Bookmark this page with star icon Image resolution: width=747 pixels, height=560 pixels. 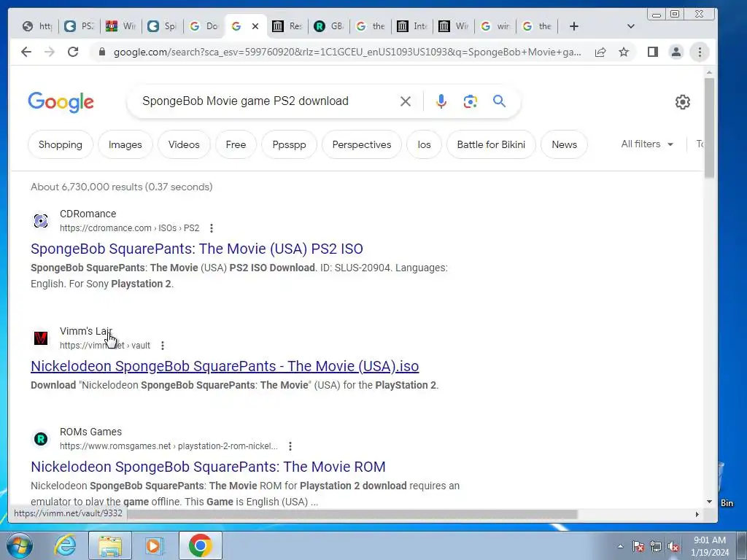tap(624, 52)
